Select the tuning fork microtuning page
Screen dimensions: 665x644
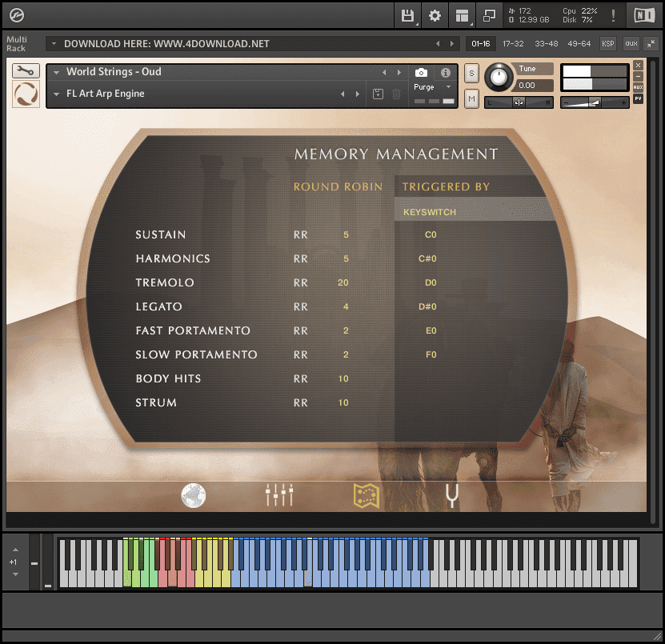pyautogui.click(x=451, y=495)
